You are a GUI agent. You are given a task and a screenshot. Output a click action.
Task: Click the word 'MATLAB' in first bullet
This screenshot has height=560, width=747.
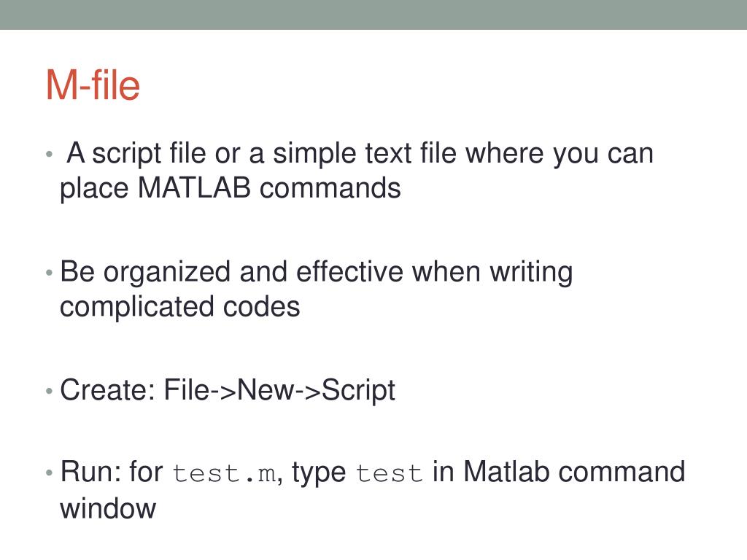click(x=194, y=187)
